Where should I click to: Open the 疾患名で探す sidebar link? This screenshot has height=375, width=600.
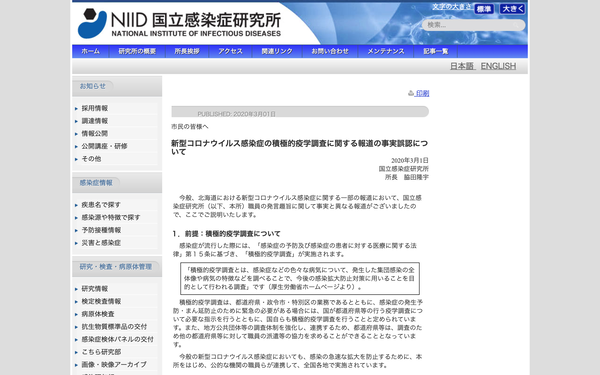[x=101, y=205]
